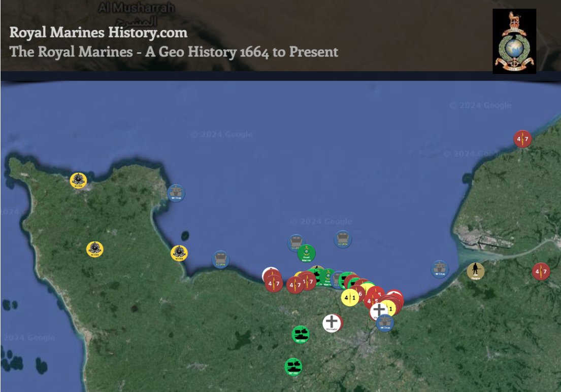Select green Royal Marines badge marker offshore
The image size is (561, 392).
[x=307, y=254]
